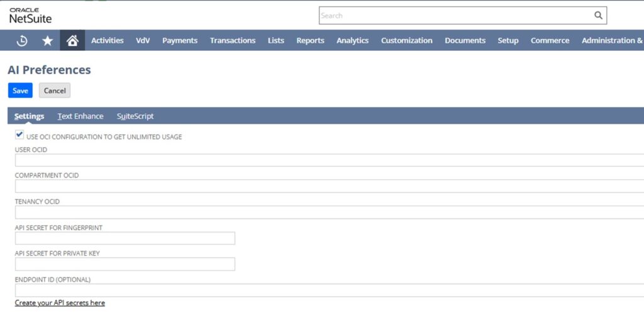Open the Analytics menu
This screenshot has width=644, height=318.
pyautogui.click(x=352, y=40)
